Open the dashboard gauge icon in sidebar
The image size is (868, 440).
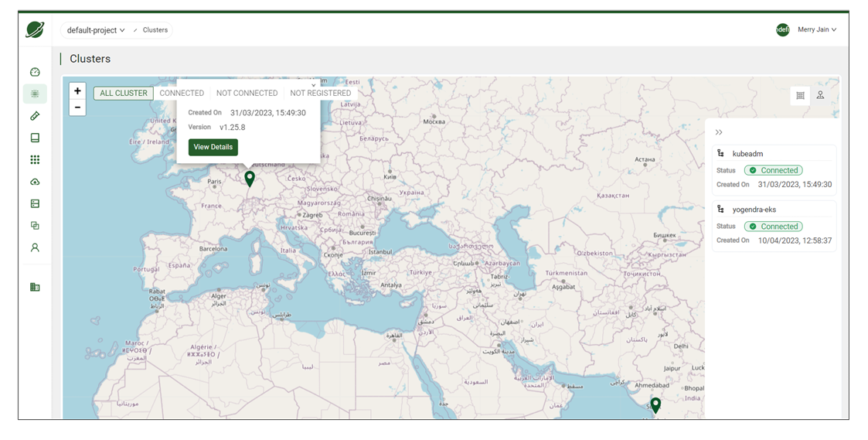point(35,72)
